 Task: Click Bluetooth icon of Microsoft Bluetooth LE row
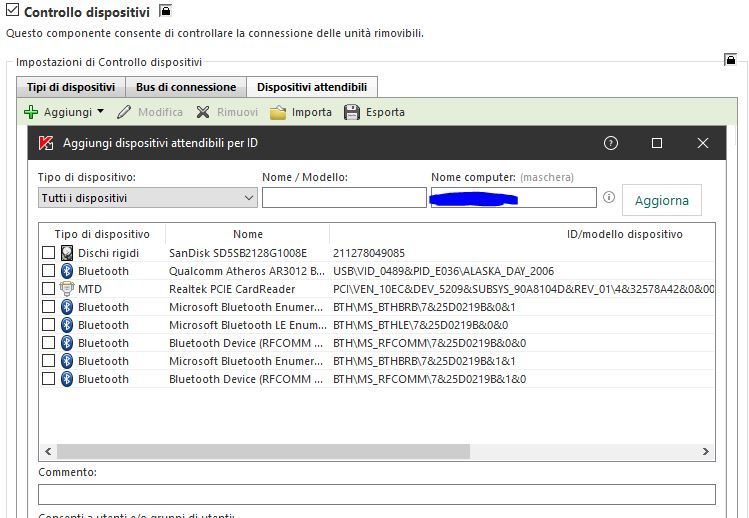tap(67, 325)
